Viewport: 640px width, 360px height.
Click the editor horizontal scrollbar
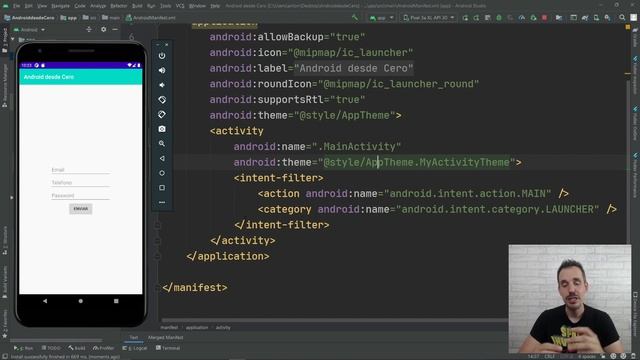click(335, 320)
